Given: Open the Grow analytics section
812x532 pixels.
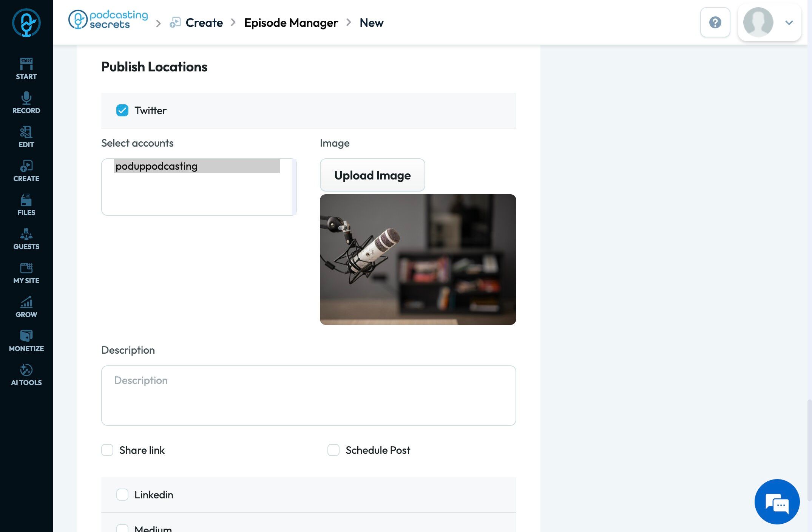Looking at the screenshot, I should [x=26, y=307].
